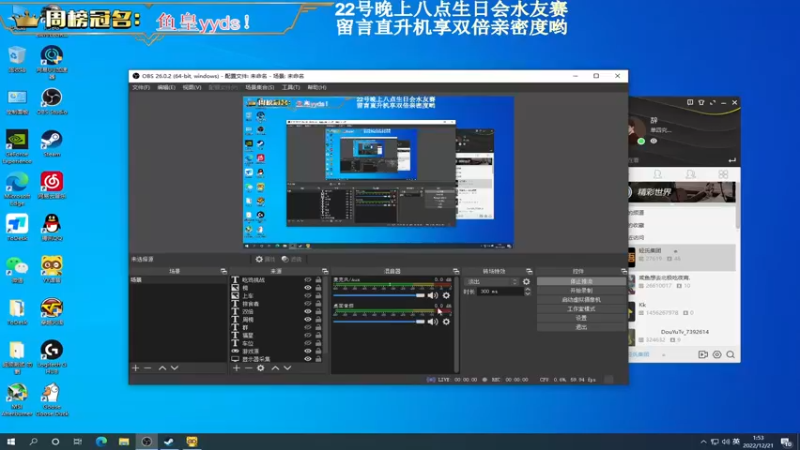The height and width of the screenshot is (450, 800).
Task: Click 停止推流 button in controls
Action: [581, 282]
